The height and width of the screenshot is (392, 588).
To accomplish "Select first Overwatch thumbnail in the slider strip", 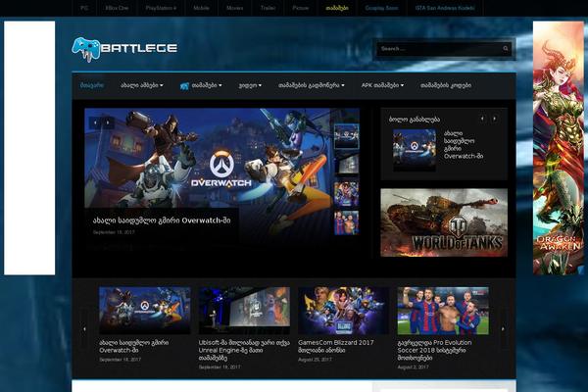I will point(347,136).
